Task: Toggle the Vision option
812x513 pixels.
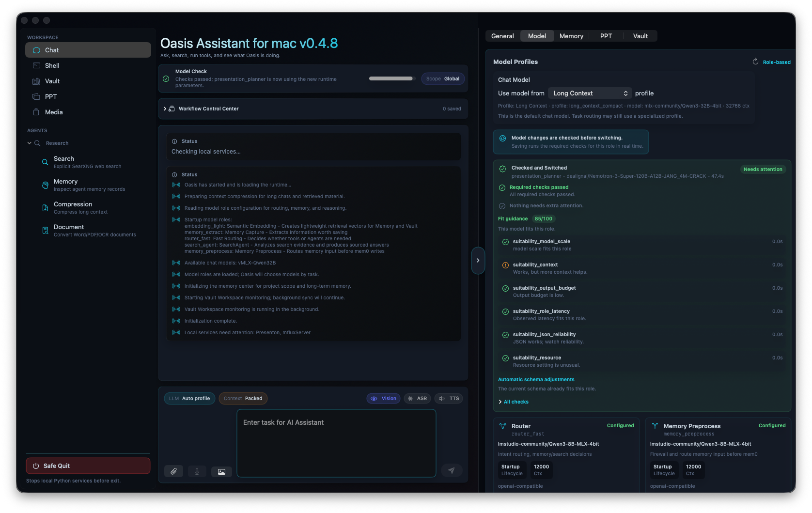Action: tap(384, 399)
